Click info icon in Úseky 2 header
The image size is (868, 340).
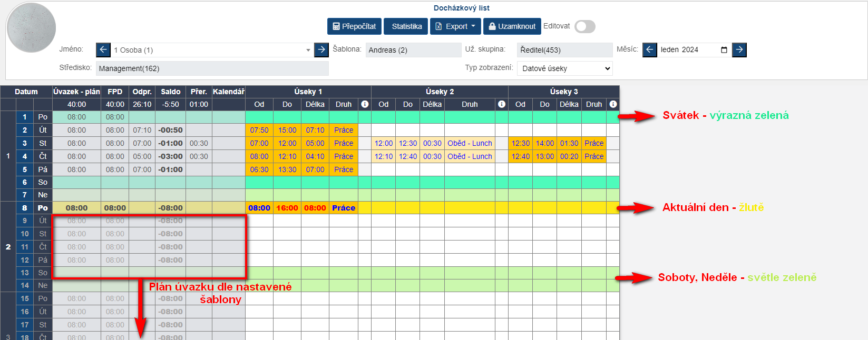(502, 104)
